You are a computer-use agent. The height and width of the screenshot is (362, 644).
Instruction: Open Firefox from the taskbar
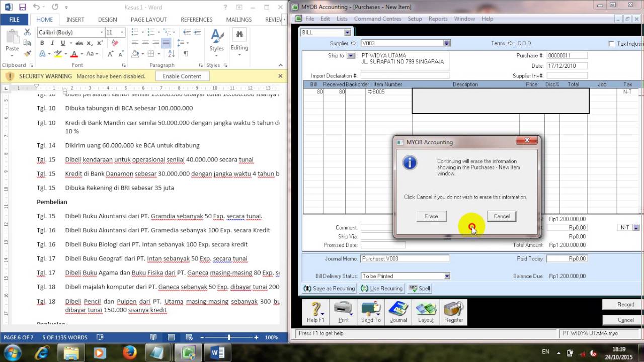[129, 352]
